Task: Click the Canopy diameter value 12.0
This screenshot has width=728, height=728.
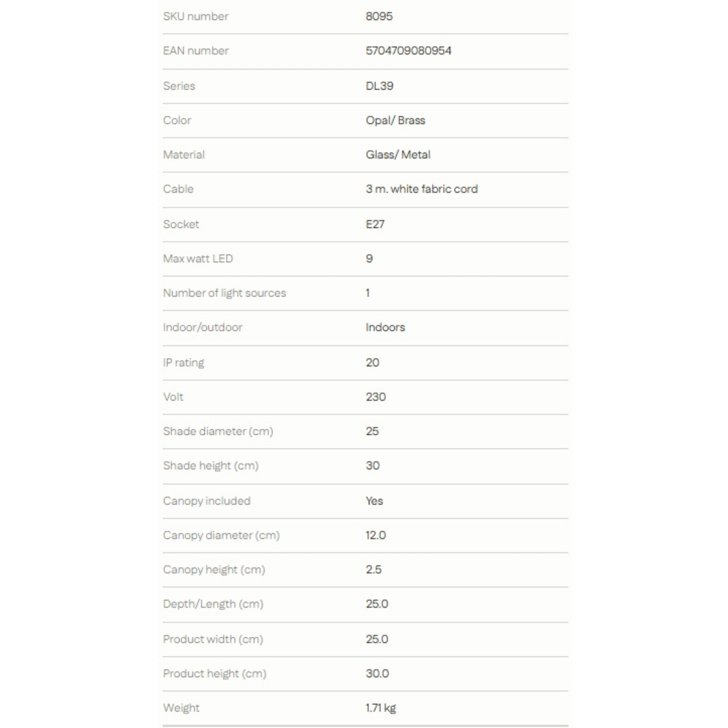Action: point(375,535)
